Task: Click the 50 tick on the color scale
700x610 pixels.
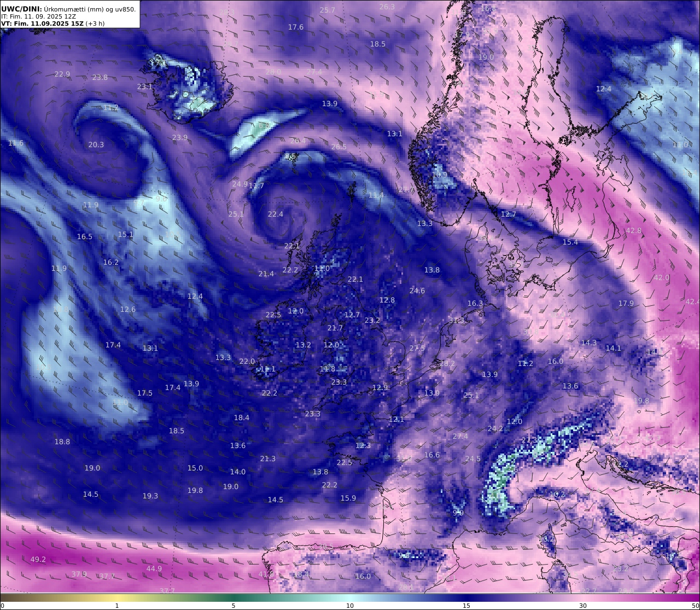Action: [695, 606]
